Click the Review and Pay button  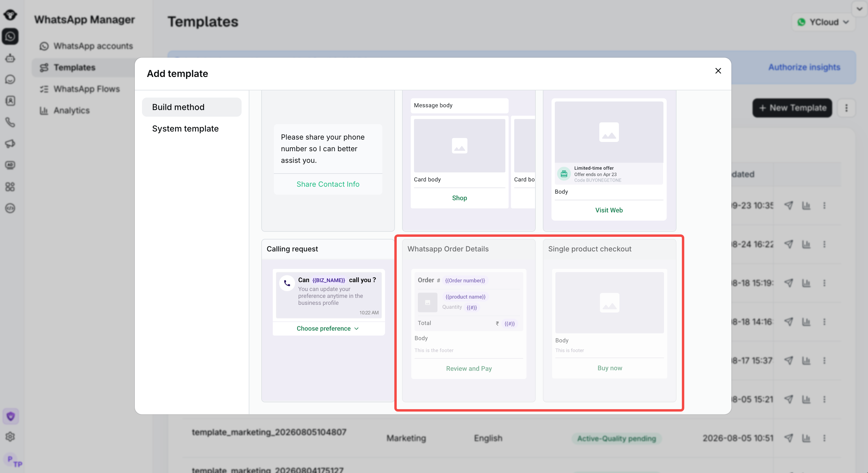(x=469, y=369)
